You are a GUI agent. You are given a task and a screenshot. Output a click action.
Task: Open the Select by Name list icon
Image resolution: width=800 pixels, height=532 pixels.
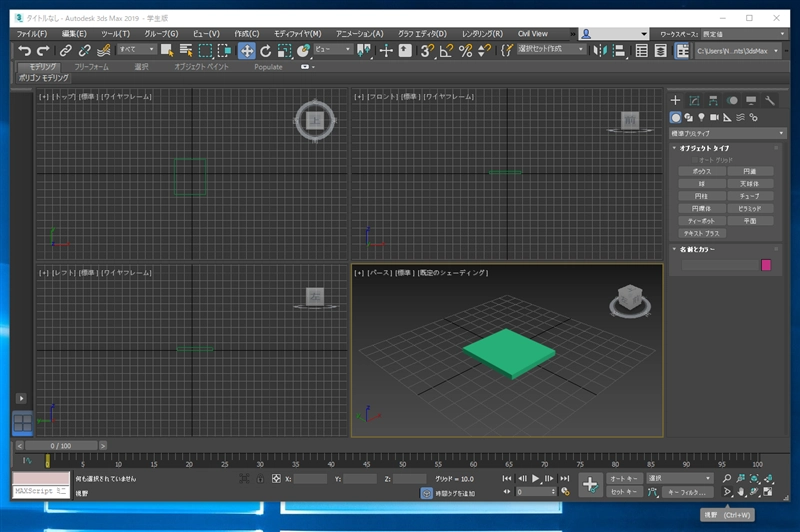coord(186,50)
